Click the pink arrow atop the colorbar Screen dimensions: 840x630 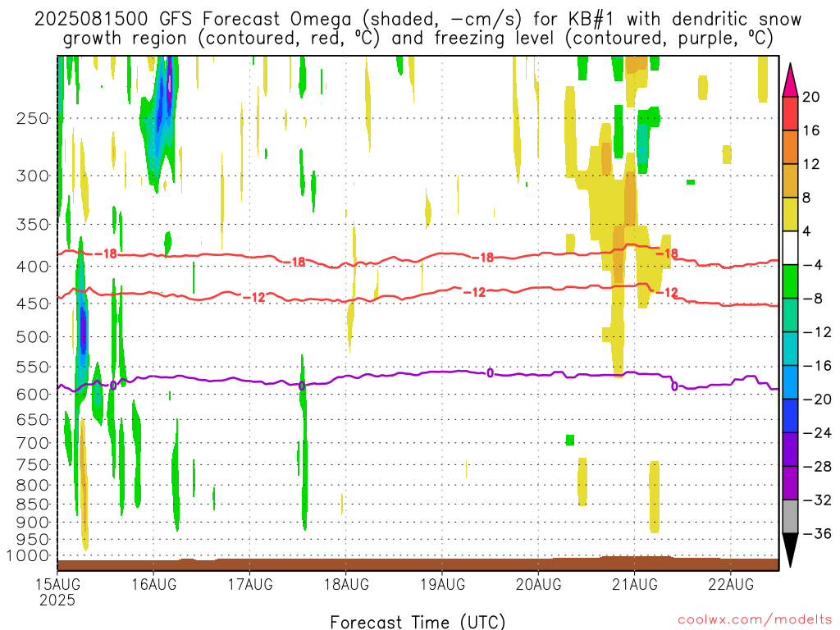(790, 80)
